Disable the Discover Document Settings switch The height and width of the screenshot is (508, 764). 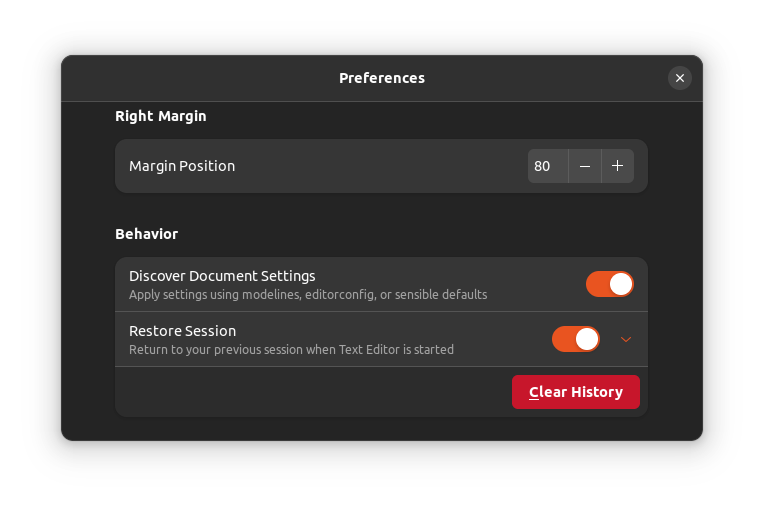(609, 284)
